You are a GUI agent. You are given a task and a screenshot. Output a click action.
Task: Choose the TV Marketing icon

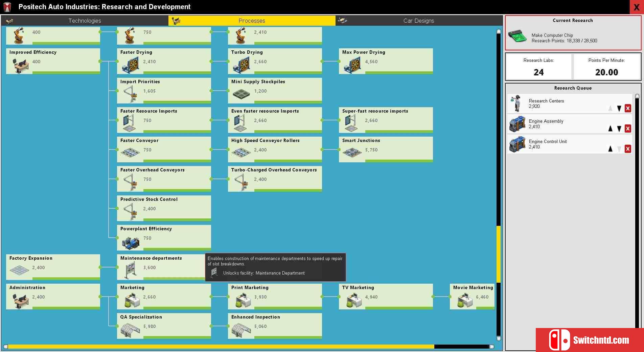[x=354, y=300]
